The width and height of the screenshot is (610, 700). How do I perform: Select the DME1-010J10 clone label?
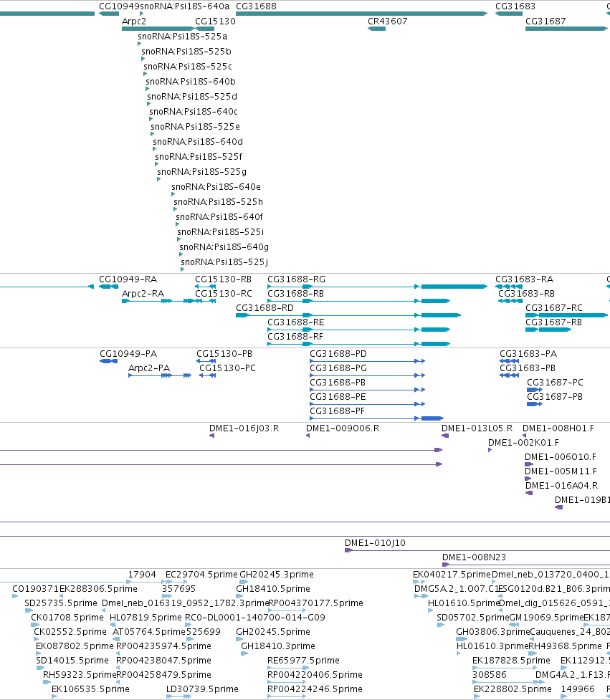(375, 543)
